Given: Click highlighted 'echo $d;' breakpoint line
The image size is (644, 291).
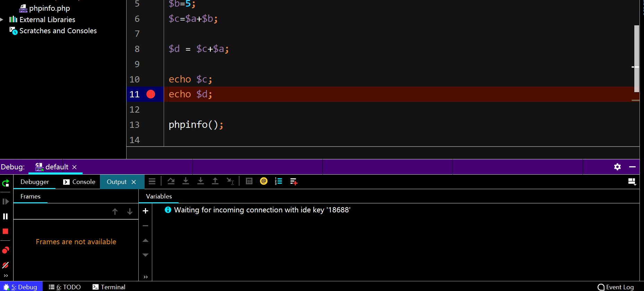Looking at the screenshot, I should click(x=190, y=94).
